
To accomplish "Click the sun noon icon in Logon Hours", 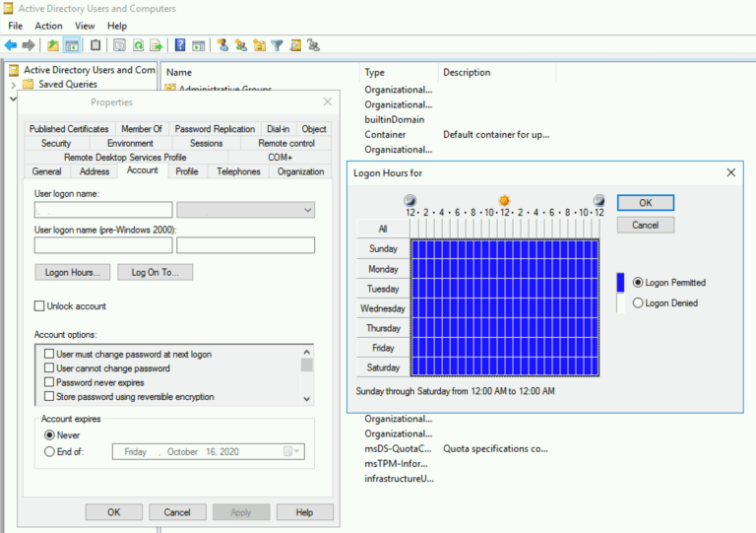I will point(504,200).
